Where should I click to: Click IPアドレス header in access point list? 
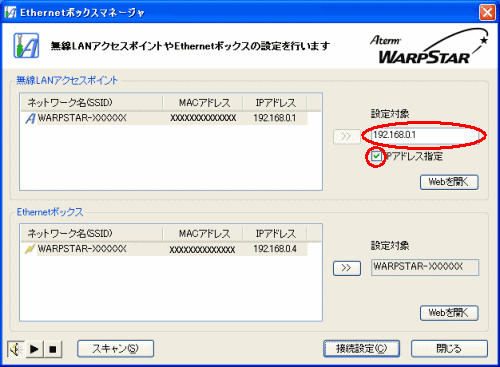[275, 103]
